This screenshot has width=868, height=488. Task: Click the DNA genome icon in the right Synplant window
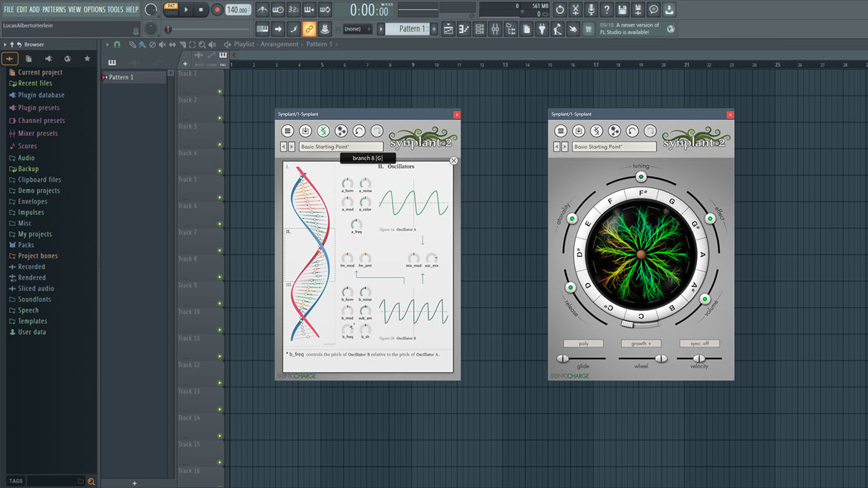597,131
